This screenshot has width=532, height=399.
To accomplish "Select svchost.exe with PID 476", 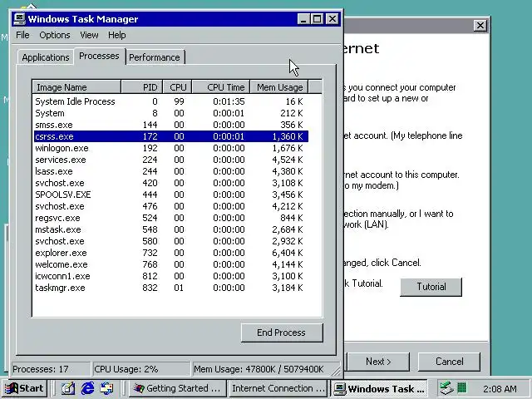I will click(170, 206).
